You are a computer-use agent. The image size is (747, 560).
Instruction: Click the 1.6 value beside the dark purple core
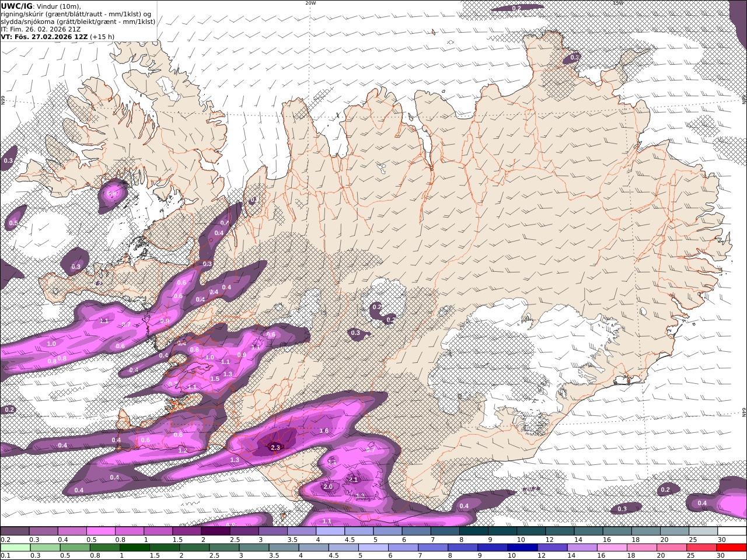coord(324,431)
